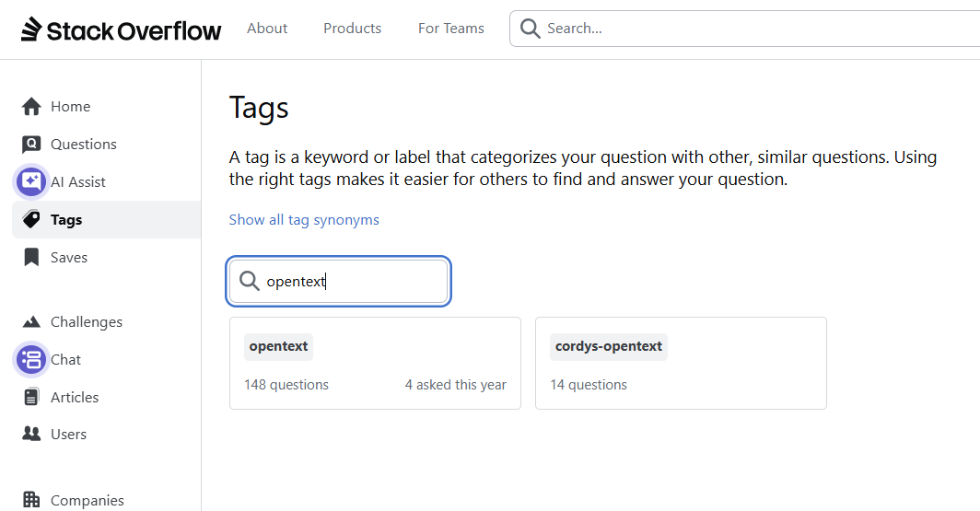This screenshot has height=511, width=980.
Task: Open the About menu item
Action: tap(267, 29)
